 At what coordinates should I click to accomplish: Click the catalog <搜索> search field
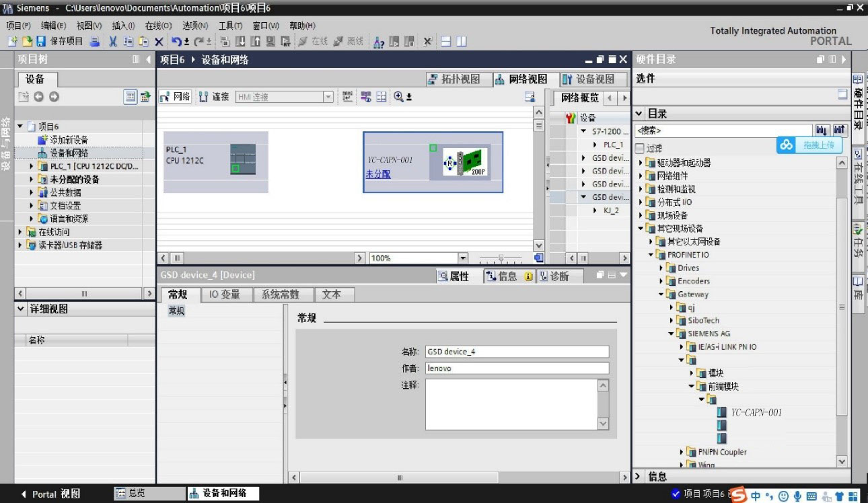pyautogui.click(x=723, y=130)
